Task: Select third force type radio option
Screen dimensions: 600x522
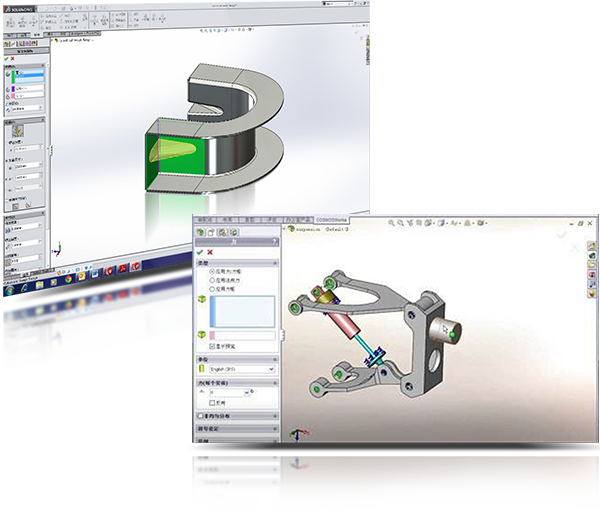Action: [212, 289]
